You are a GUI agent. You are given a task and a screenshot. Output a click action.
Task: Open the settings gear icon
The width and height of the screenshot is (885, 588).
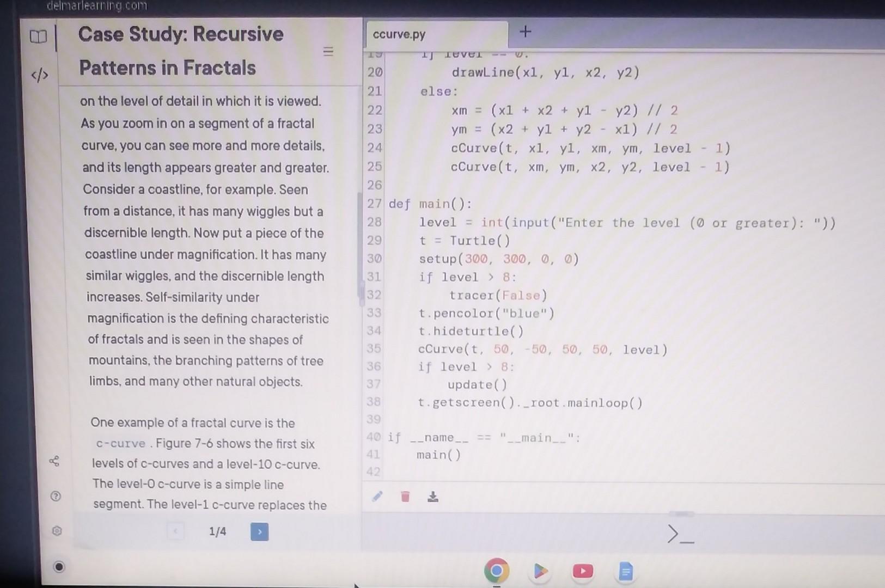tap(57, 531)
